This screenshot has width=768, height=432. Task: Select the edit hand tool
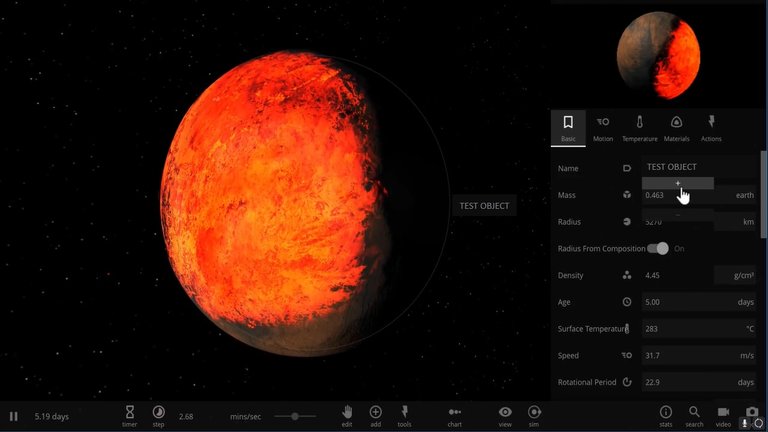347,416
